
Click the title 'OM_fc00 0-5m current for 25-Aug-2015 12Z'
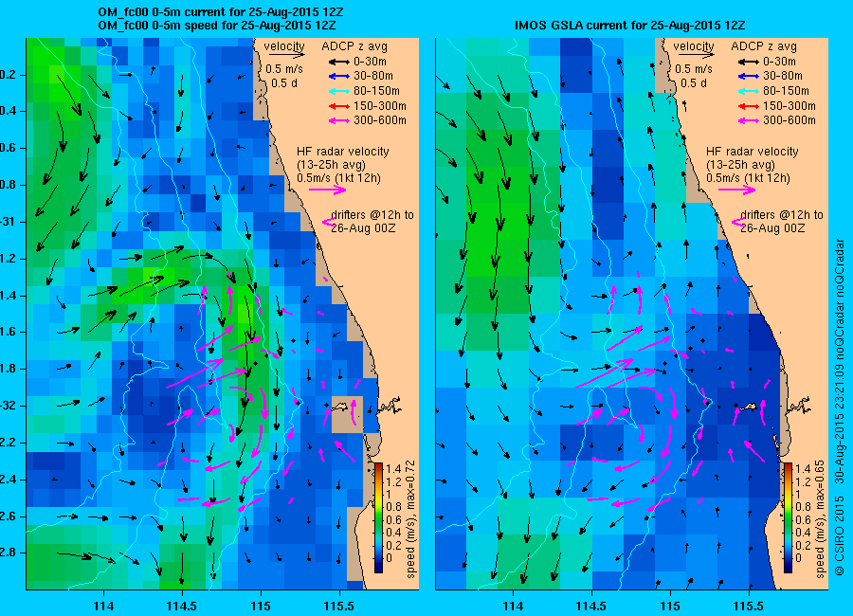(221, 12)
